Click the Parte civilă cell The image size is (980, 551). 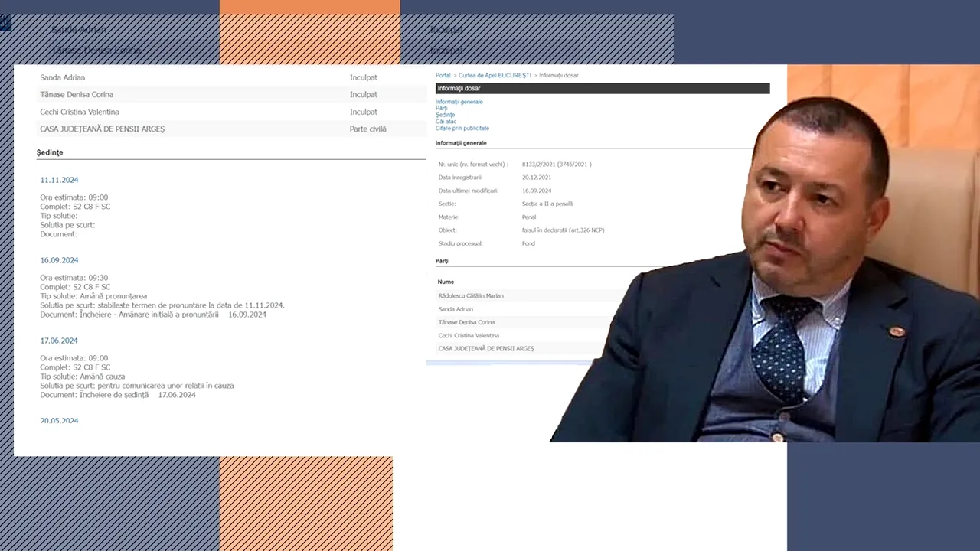[x=367, y=129]
